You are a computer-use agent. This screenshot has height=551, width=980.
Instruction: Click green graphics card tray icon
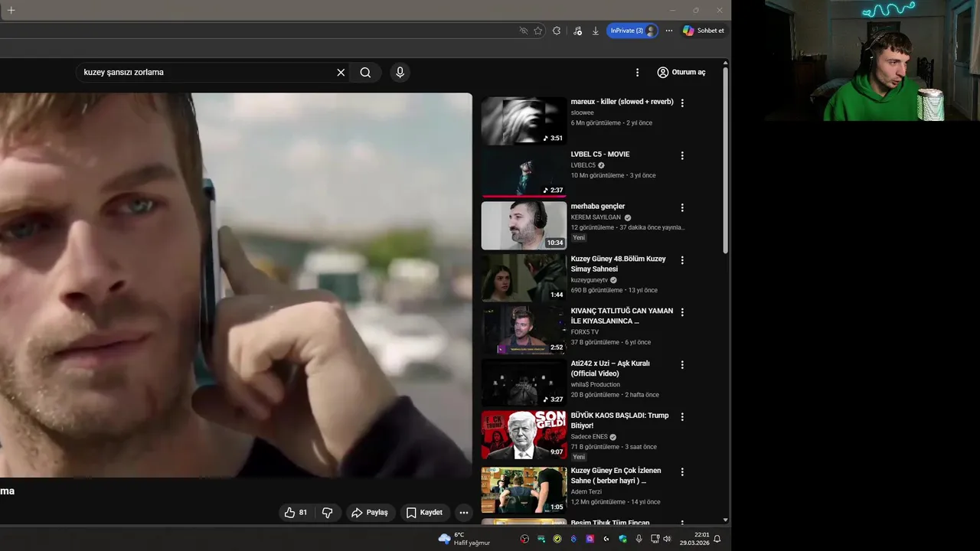coord(541,539)
